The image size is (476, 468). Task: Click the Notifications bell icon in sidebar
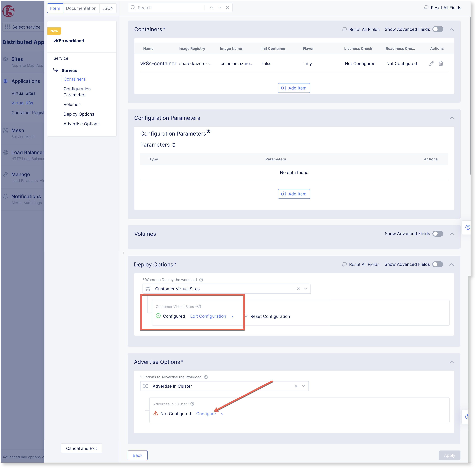coord(5,196)
